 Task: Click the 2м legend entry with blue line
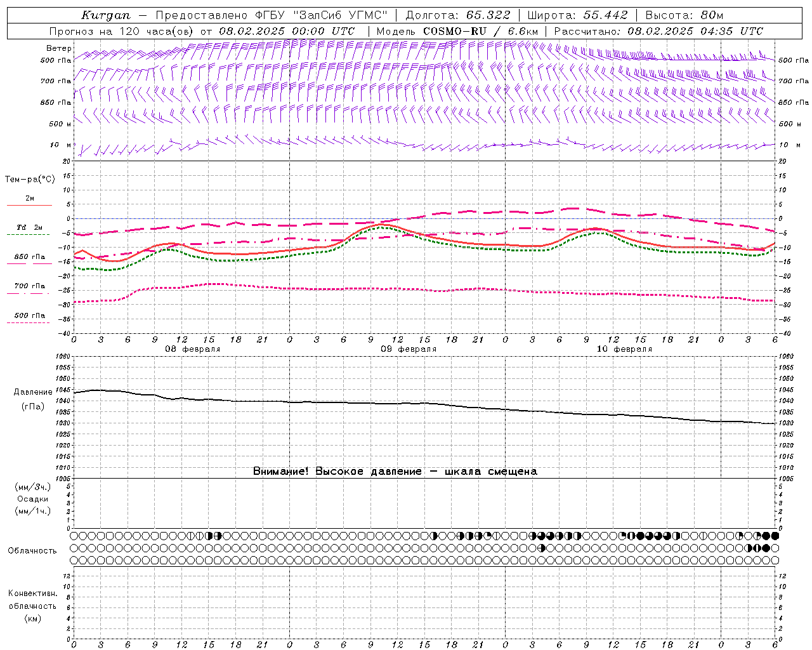pos(30,201)
